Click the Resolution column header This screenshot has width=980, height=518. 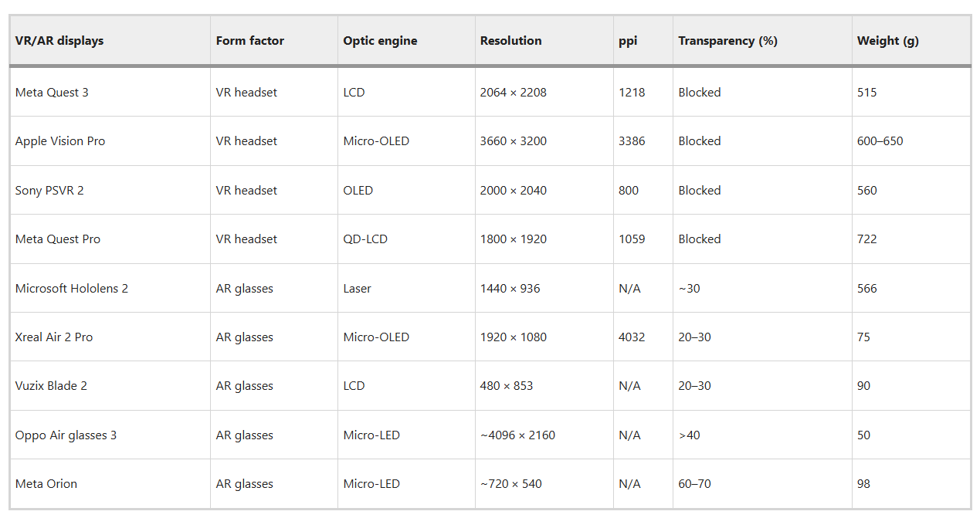coord(510,41)
